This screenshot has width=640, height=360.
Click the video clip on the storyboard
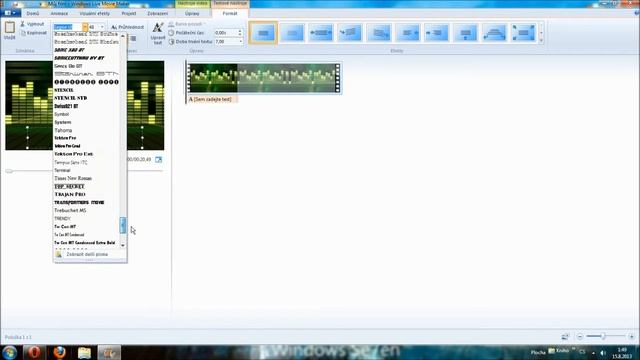[264, 78]
